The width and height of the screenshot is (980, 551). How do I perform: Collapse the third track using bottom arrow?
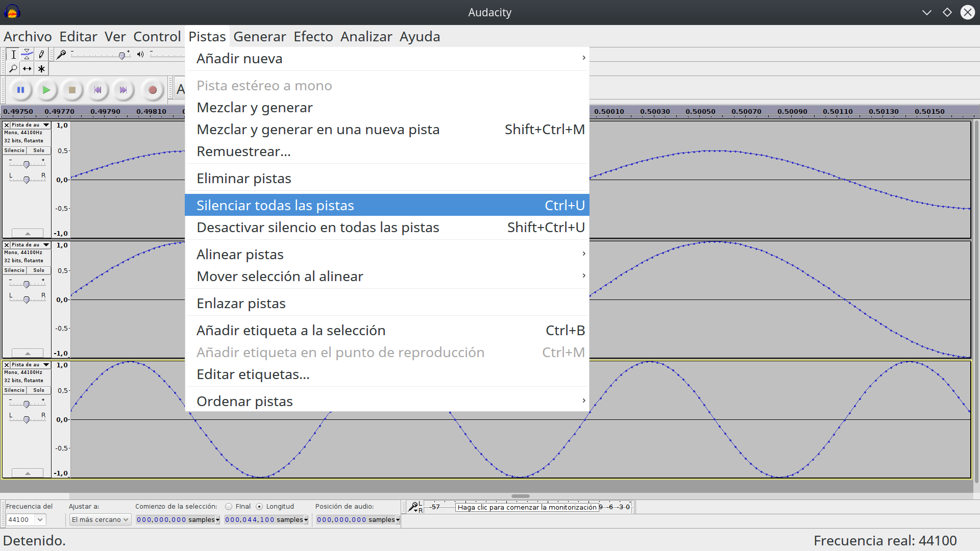point(28,473)
